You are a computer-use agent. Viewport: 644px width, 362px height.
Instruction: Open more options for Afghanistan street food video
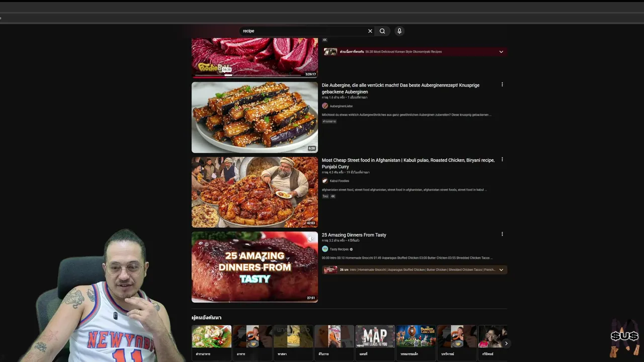tap(502, 159)
